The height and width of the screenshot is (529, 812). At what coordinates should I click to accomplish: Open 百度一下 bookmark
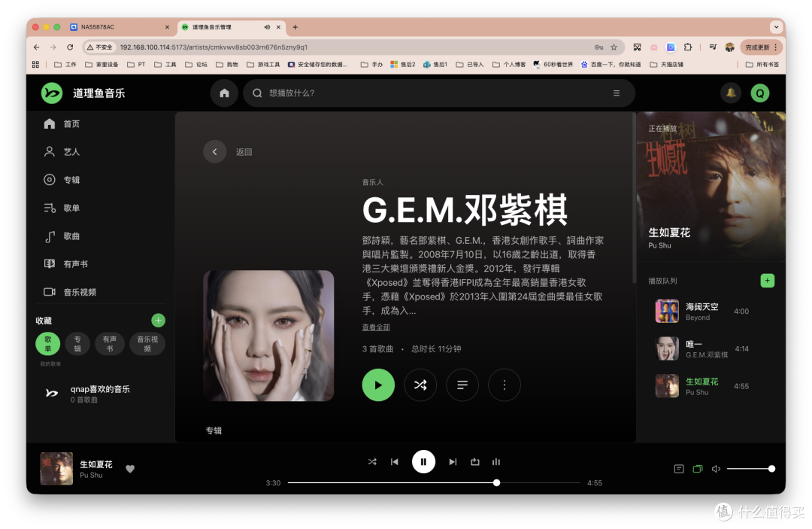tap(611, 65)
